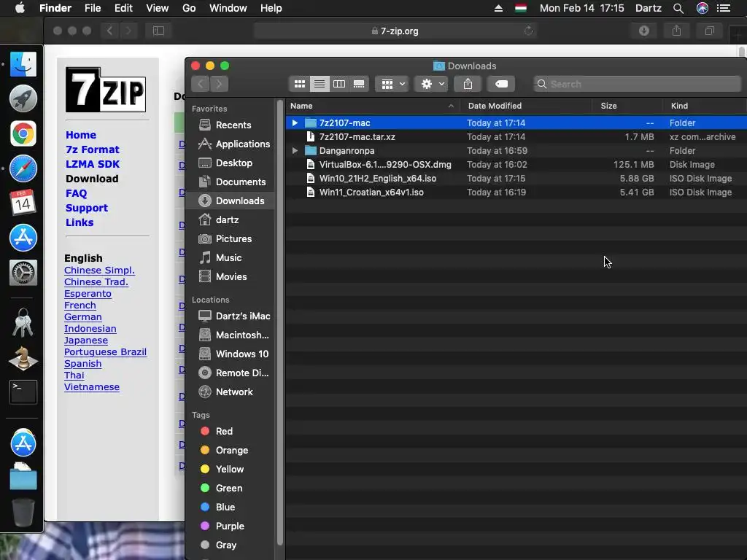Open the group-by arrangement dropdown

pos(392,85)
